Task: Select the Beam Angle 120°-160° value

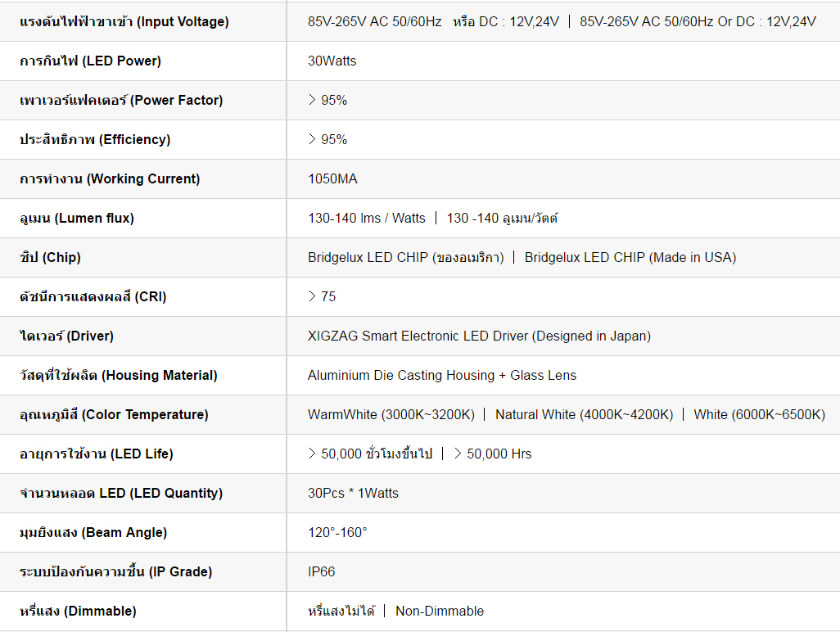Action: (x=337, y=533)
